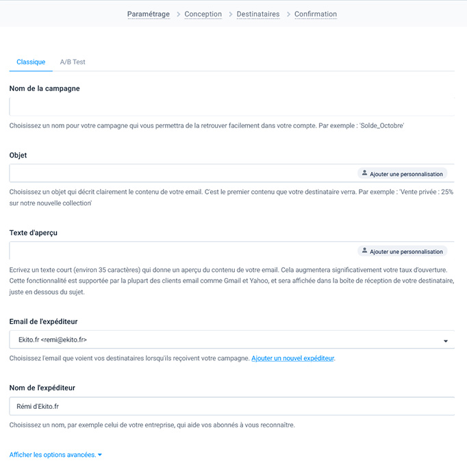Click the 'Ekito.fr <remi@ekito.fr>' sender value

point(53,340)
